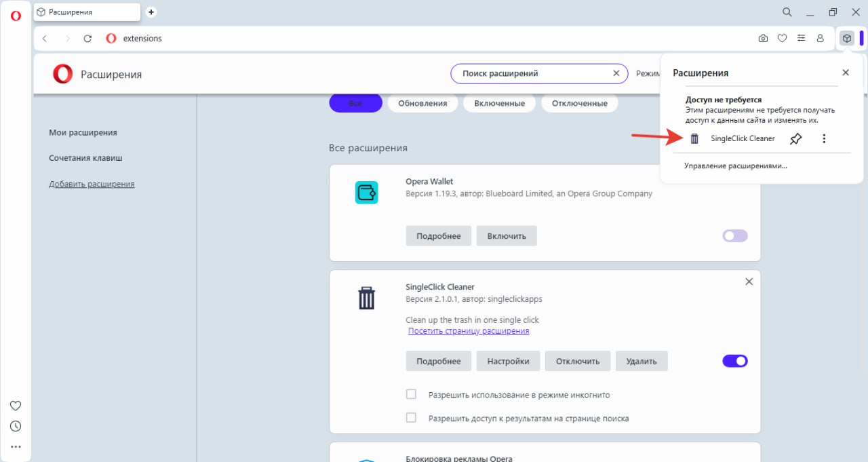This screenshot has height=462, width=868.
Task: Open tab search magnifier icon
Action: tap(787, 12)
